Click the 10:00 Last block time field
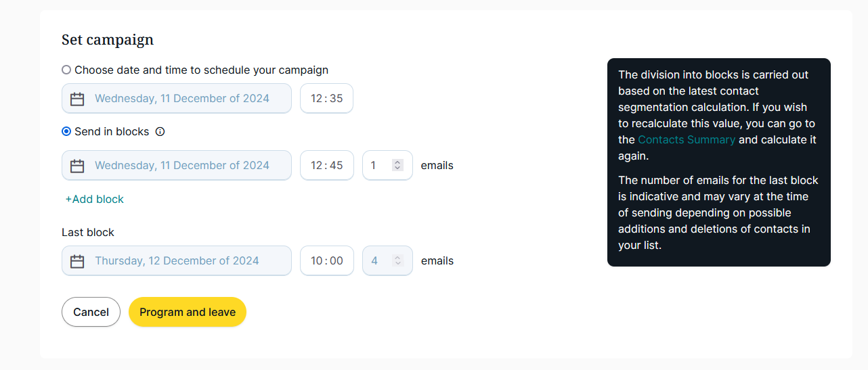This screenshot has height=370, width=868. [x=326, y=260]
